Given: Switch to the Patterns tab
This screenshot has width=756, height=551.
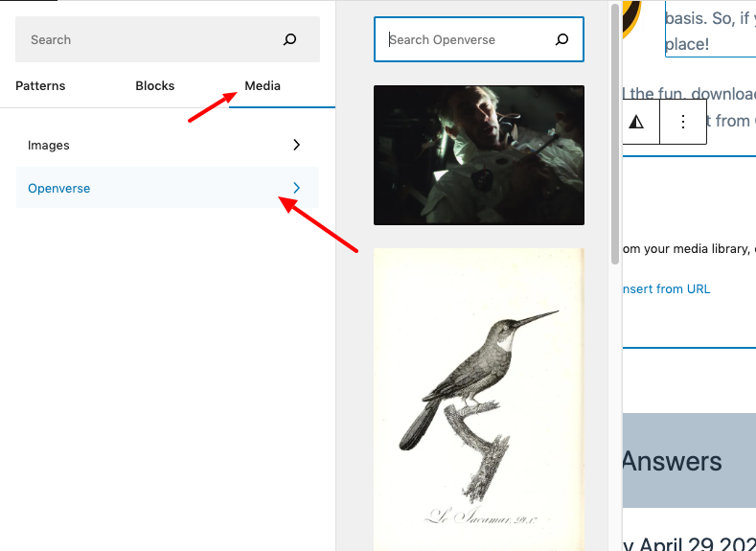Looking at the screenshot, I should 40,86.
